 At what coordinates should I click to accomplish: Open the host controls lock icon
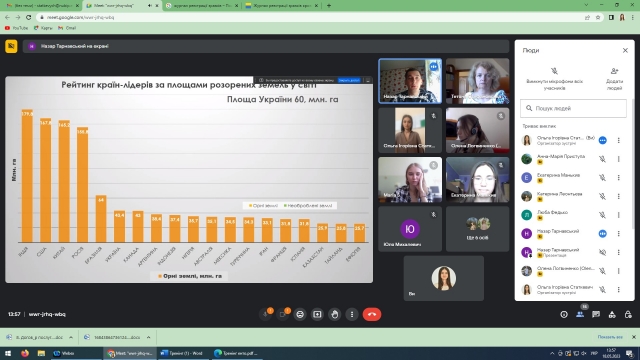point(628,314)
